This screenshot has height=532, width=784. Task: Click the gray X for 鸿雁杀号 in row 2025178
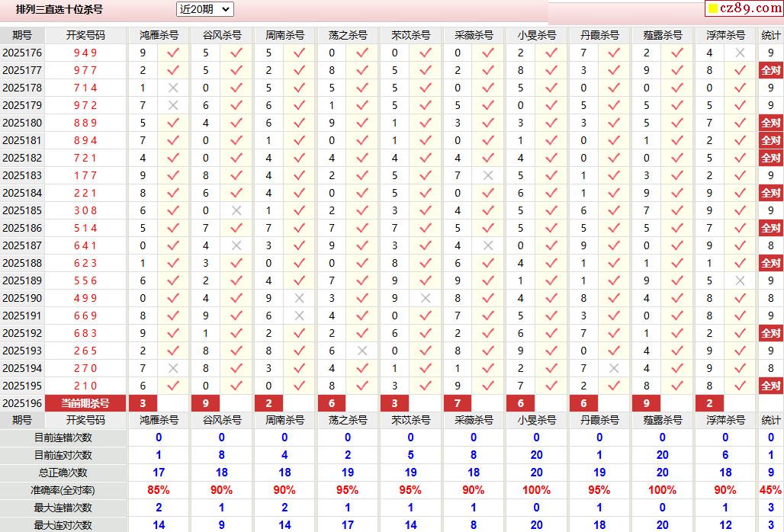point(173,88)
